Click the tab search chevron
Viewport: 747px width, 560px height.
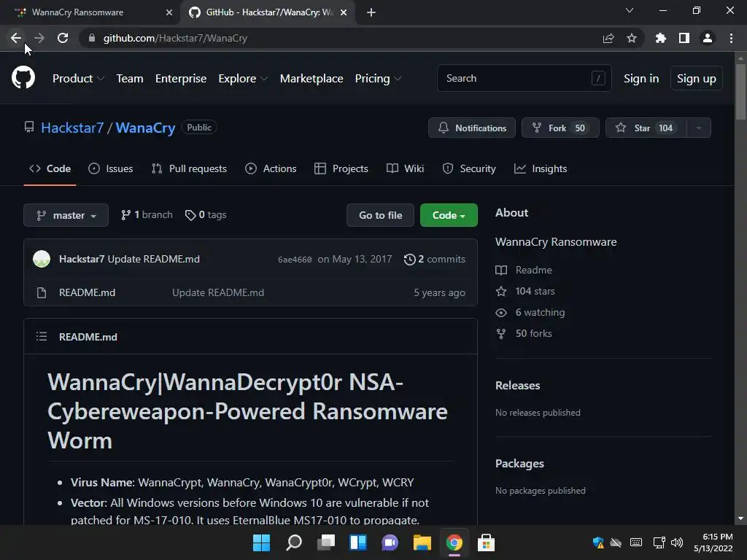coord(630,10)
